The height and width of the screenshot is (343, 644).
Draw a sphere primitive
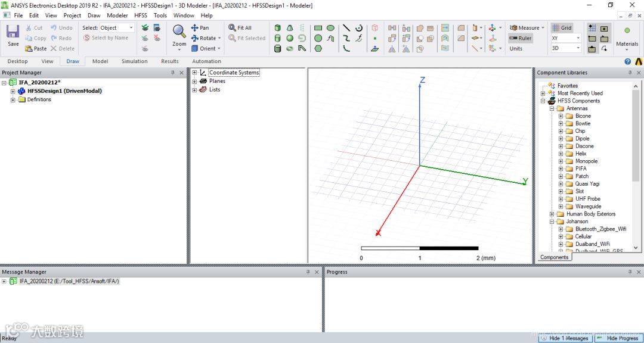point(290,38)
